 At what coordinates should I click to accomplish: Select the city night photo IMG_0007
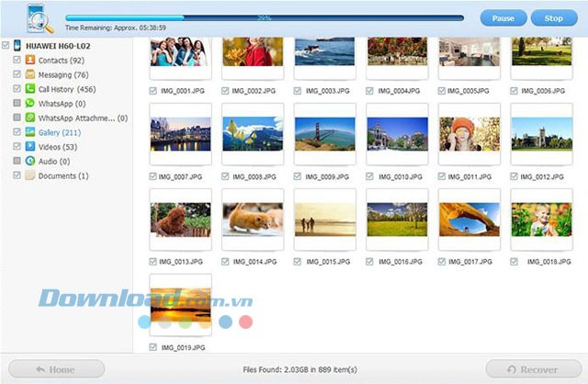(180, 134)
